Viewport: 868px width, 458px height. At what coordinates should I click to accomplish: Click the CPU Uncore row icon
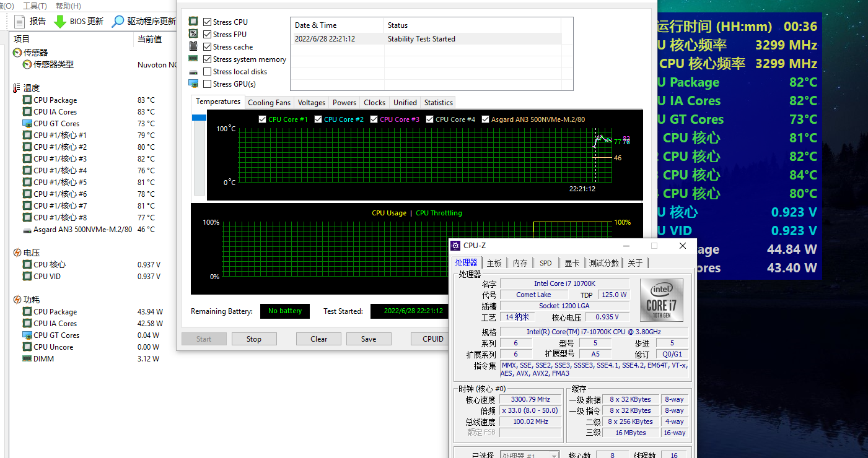pyautogui.click(x=27, y=347)
